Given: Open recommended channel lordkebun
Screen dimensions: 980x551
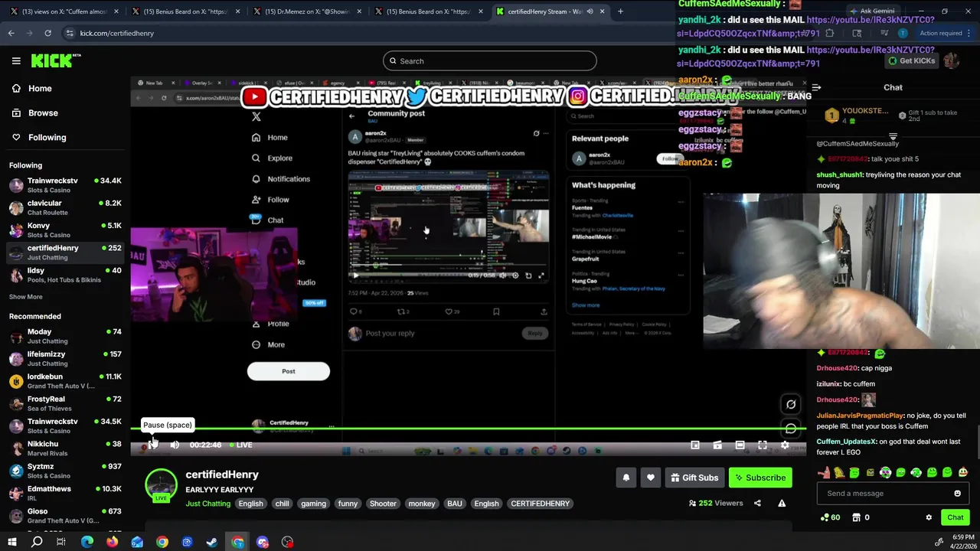Looking at the screenshot, I should [64, 381].
